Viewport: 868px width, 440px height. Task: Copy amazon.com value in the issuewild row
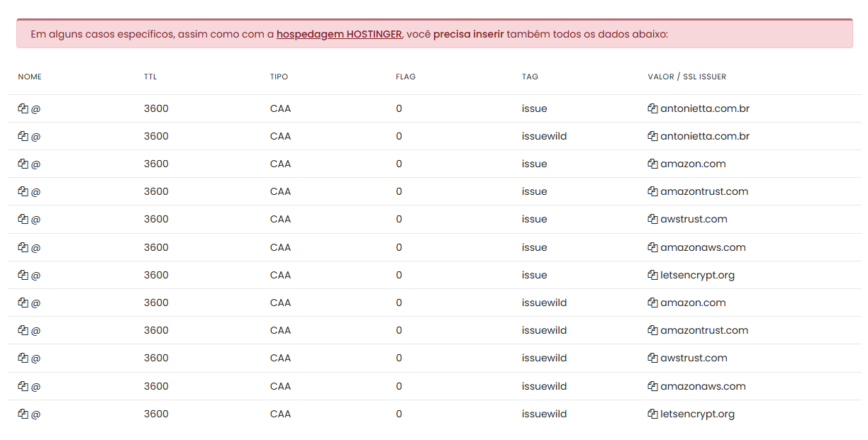(652, 303)
